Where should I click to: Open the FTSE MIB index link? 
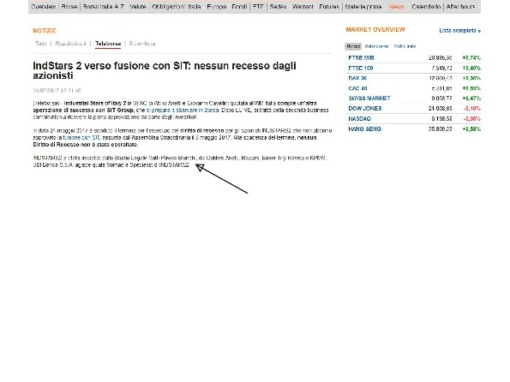click(361, 58)
